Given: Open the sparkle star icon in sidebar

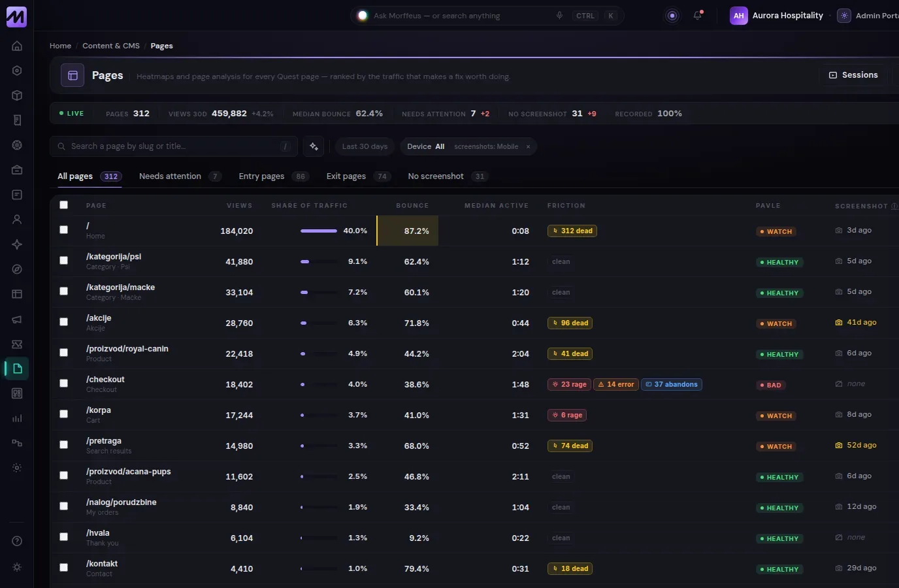Looking at the screenshot, I should click(x=17, y=244).
